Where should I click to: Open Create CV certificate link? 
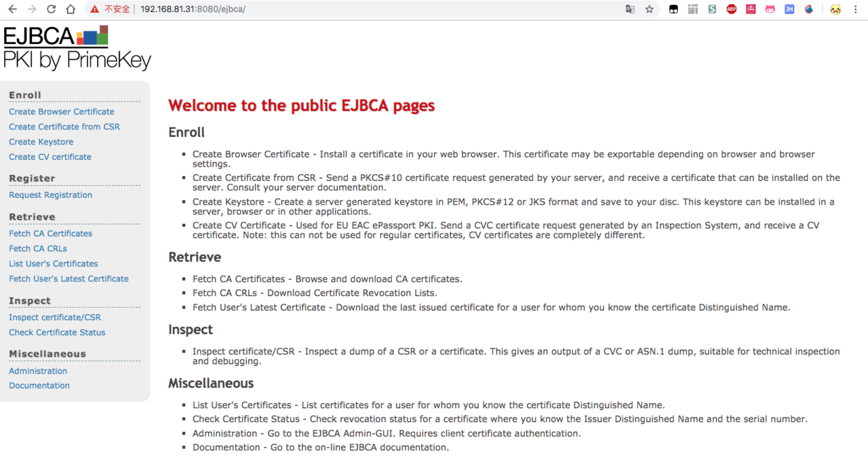(x=50, y=157)
